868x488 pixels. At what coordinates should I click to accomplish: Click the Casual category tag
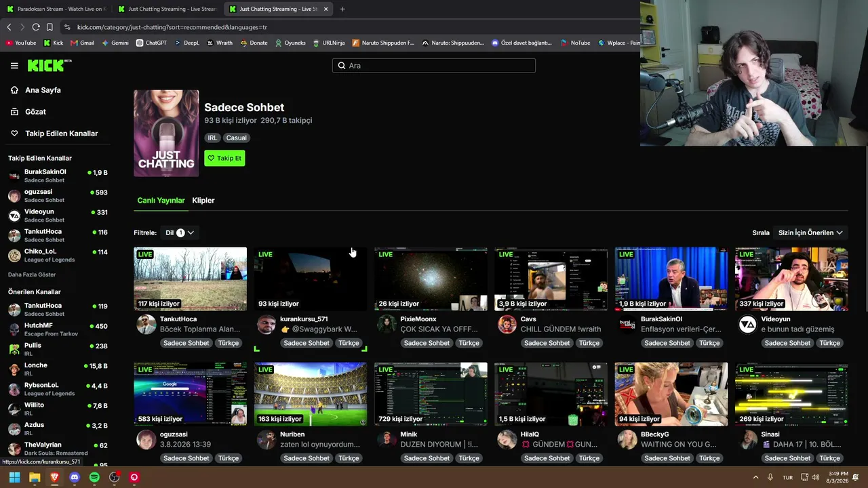pyautogui.click(x=237, y=138)
